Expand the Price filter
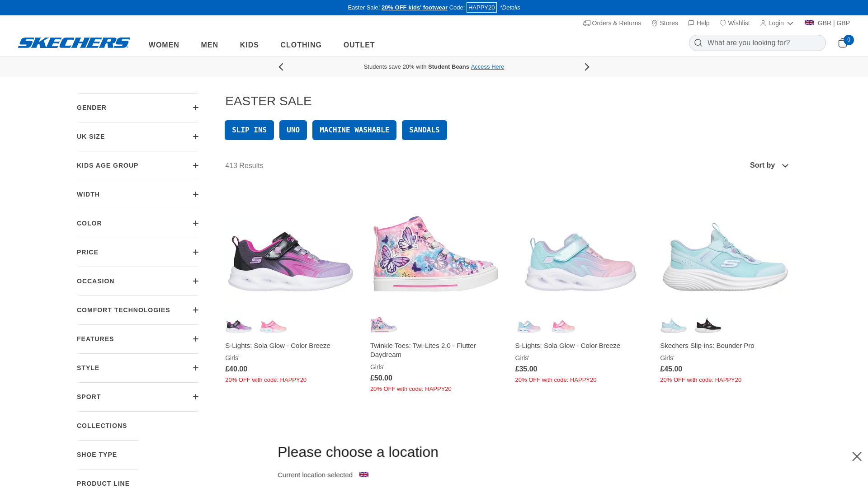 point(138,252)
